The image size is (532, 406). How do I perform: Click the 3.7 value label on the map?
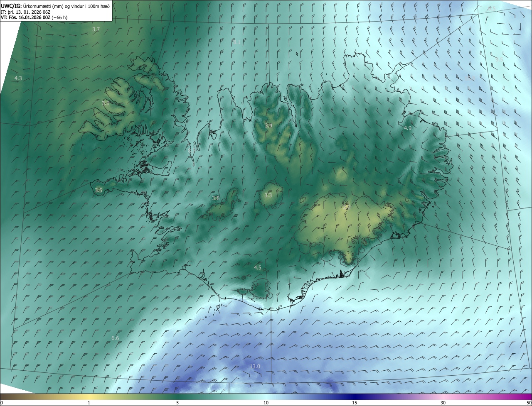(96, 29)
